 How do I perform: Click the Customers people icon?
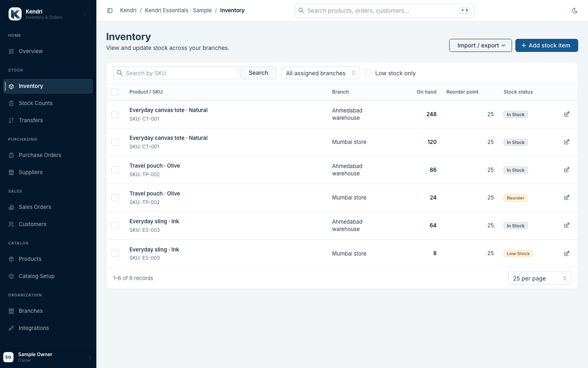pos(11,224)
